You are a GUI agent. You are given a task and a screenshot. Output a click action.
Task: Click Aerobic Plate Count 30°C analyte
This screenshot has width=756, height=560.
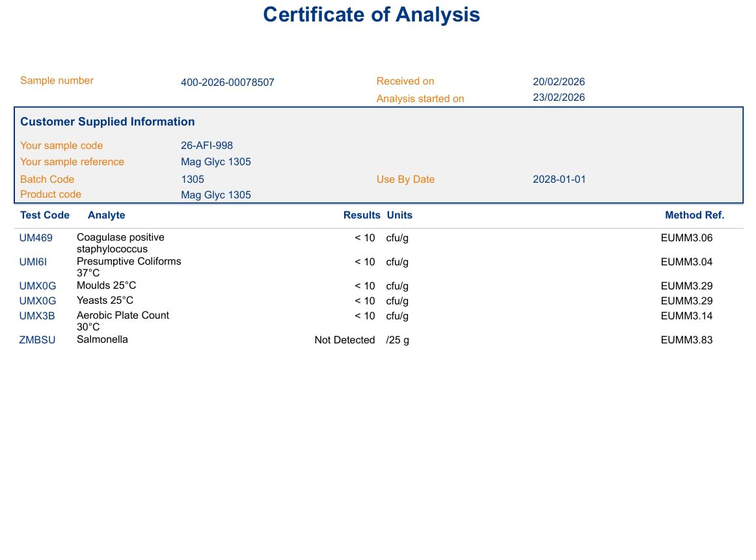(123, 321)
